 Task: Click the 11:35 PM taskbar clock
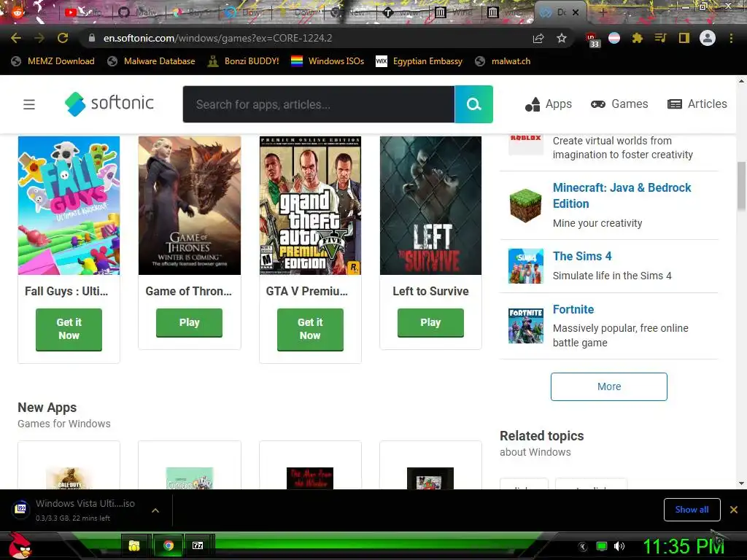coord(684,547)
